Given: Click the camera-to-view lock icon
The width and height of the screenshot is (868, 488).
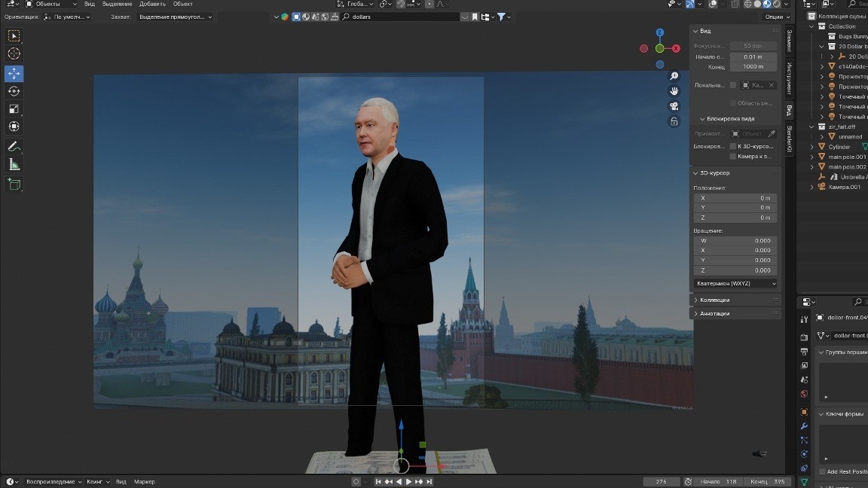Looking at the screenshot, I should (674, 122).
